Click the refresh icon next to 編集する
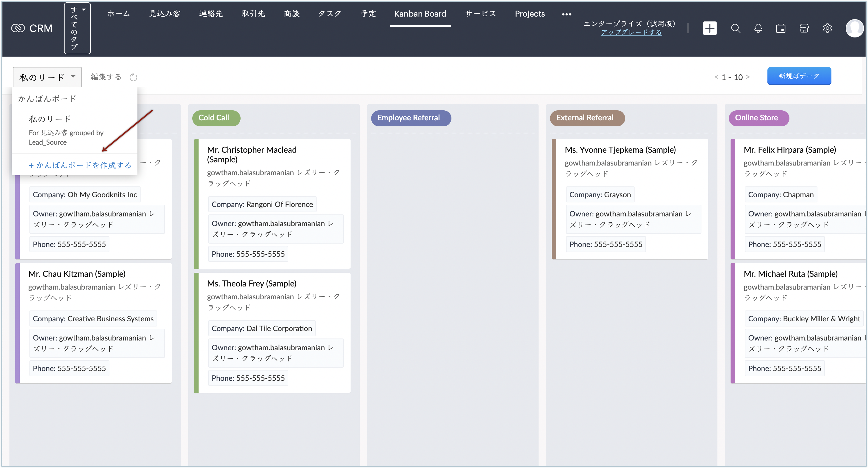The image size is (868, 468). tap(133, 77)
